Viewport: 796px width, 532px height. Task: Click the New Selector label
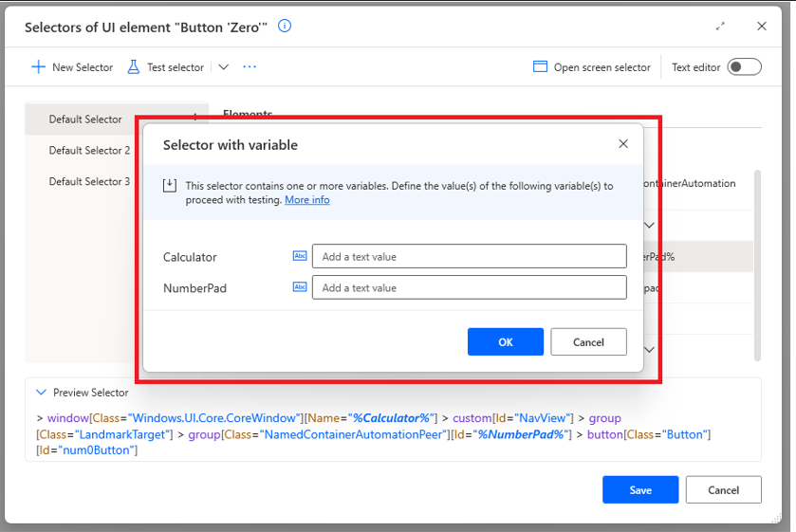click(83, 67)
